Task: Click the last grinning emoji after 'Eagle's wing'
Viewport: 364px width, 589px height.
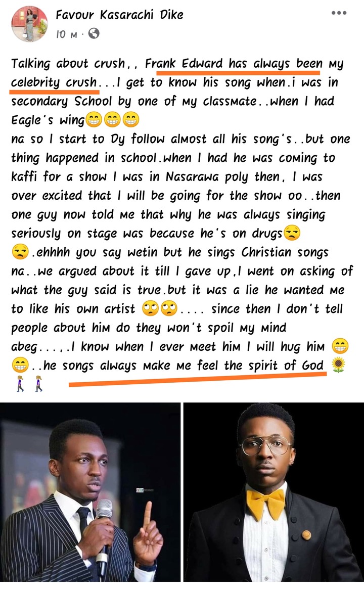Action: coord(131,120)
